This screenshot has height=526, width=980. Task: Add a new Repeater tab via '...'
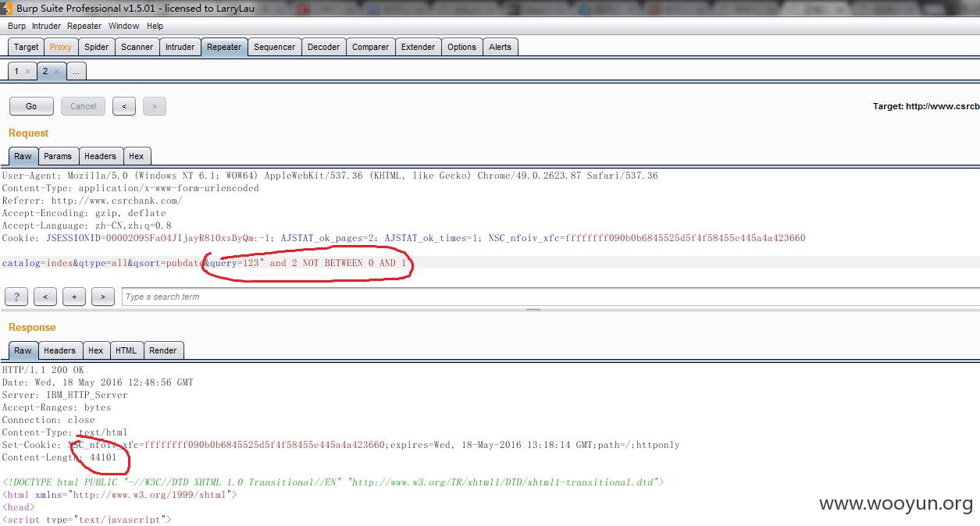click(76, 71)
